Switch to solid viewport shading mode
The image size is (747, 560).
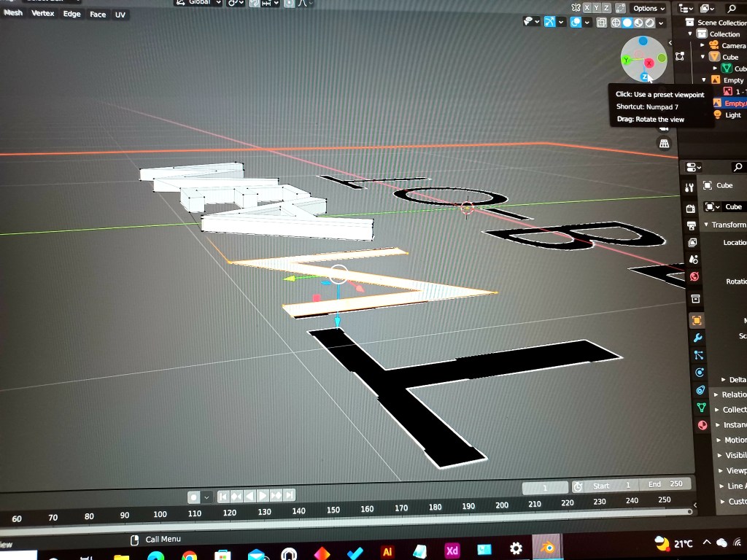pyautogui.click(x=627, y=23)
